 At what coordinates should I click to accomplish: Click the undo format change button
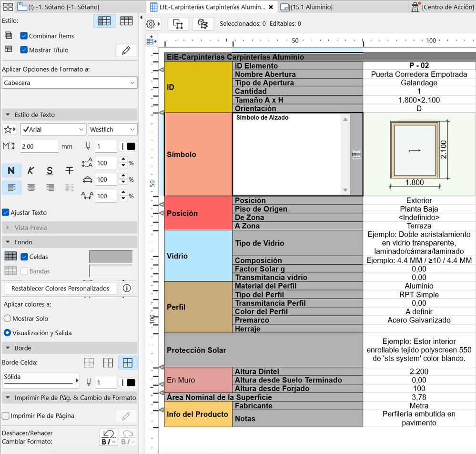point(108,437)
